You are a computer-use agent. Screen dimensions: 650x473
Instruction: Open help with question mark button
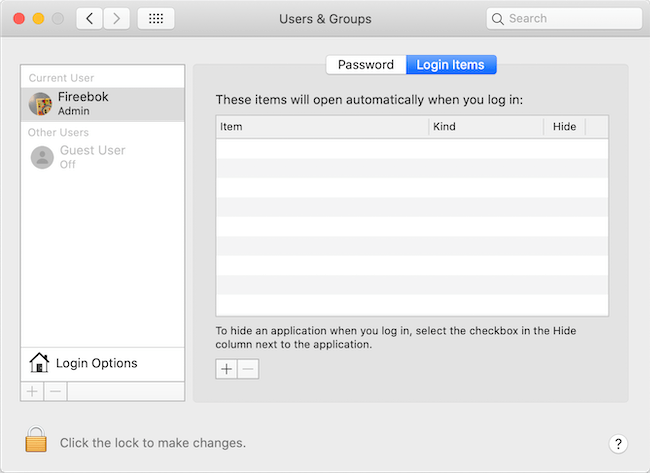coord(618,444)
